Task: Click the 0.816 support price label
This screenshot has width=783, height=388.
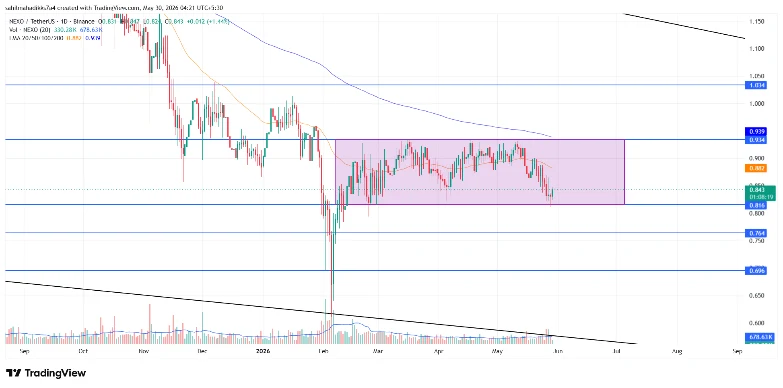Action: (755, 205)
